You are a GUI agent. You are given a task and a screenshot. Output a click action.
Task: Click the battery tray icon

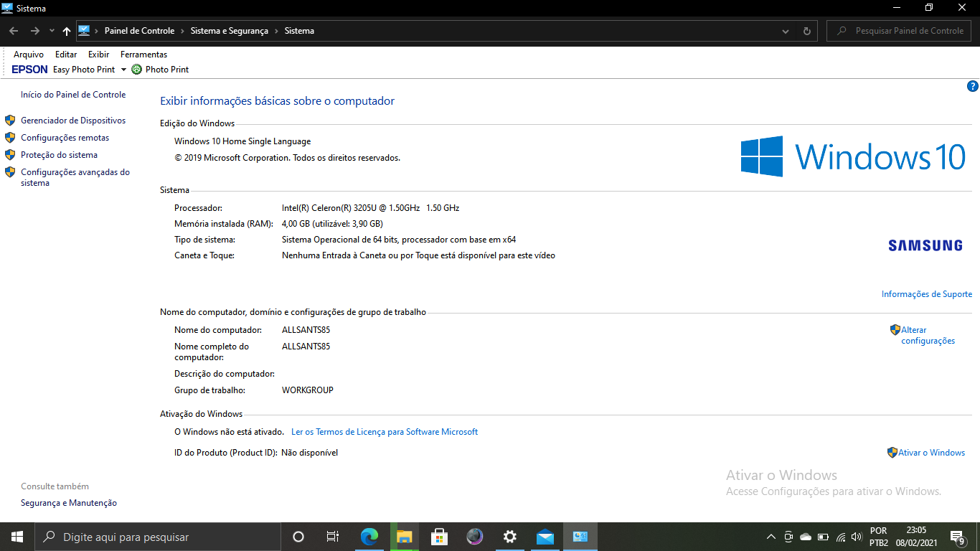tap(823, 537)
